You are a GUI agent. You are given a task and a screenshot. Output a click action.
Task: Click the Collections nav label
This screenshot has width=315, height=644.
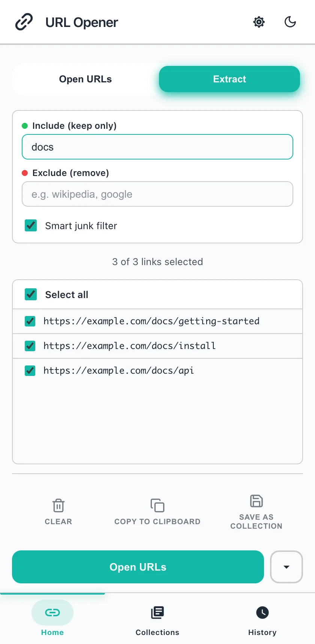(x=157, y=632)
